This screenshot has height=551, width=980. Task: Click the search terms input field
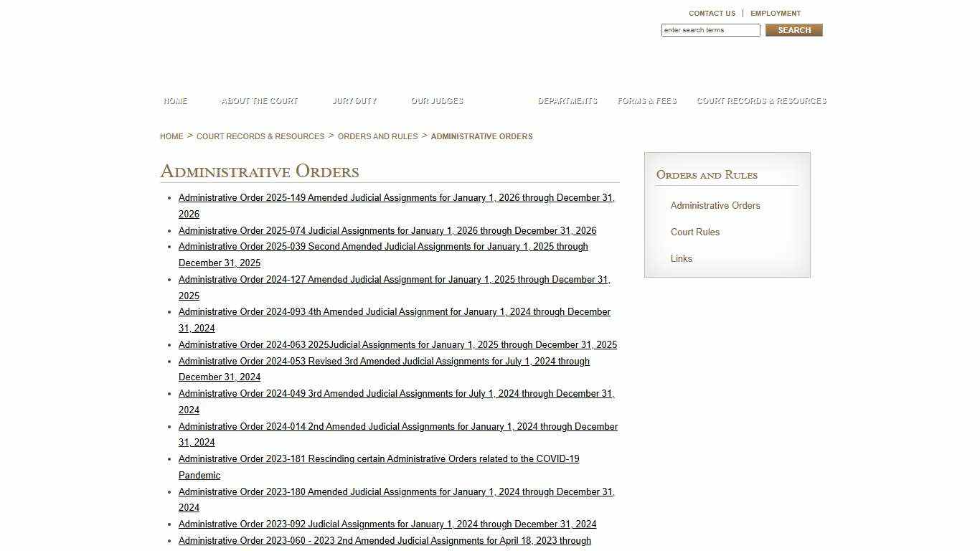[x=710, y=29]
